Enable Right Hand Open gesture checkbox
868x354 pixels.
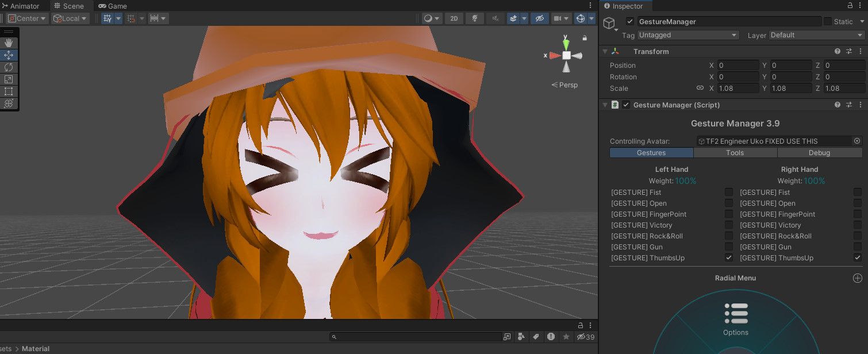pos(858,203)
